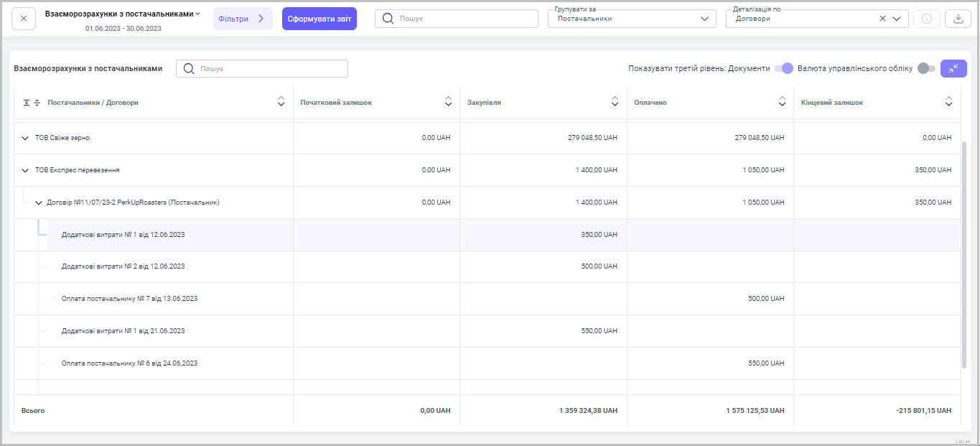Click the collapse all rows icon
Screen dimensions: 980x446
37,103
